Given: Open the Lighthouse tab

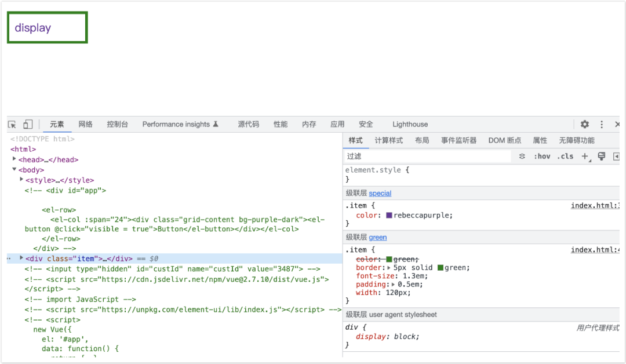Looking at the screenshot, I should (410, 125).
